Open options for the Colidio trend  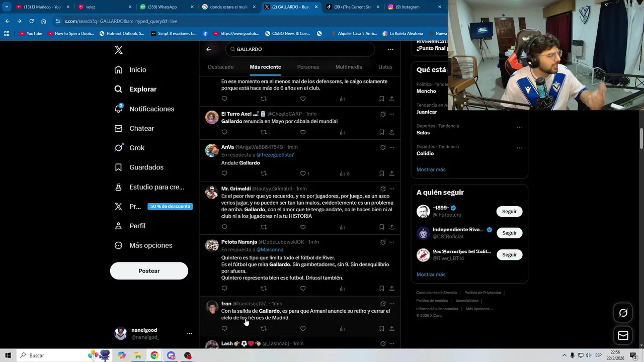pyautogui.click(x=519, y=148)
